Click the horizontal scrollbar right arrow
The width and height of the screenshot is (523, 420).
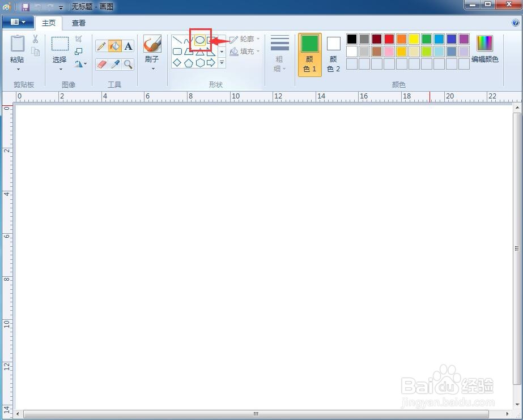click(x=508, y=414)
